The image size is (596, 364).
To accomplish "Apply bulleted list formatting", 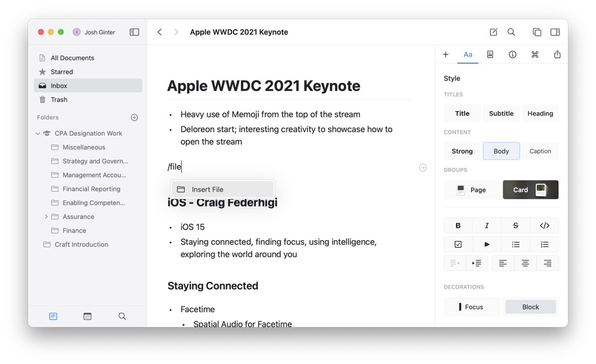I will coord(516,244).
